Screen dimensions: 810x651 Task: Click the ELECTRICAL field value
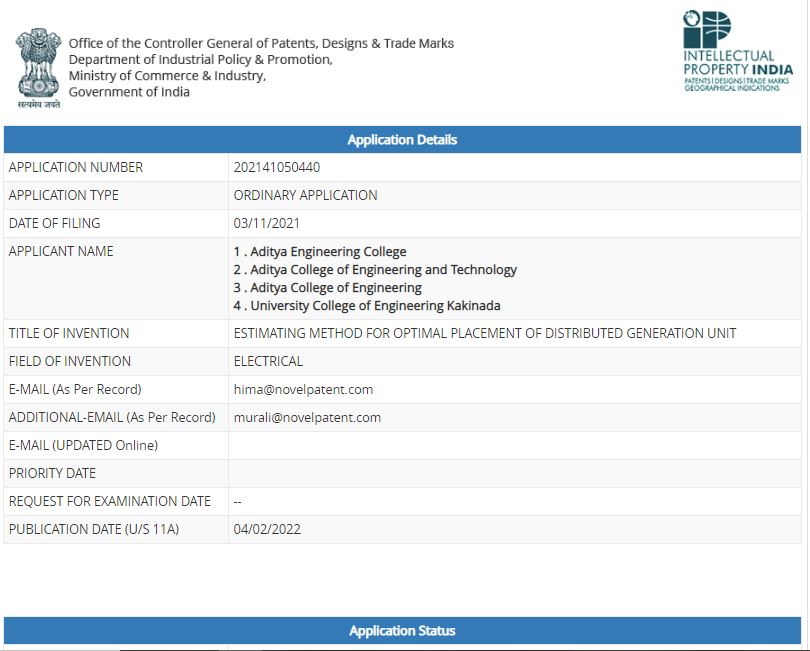(268, 361)
